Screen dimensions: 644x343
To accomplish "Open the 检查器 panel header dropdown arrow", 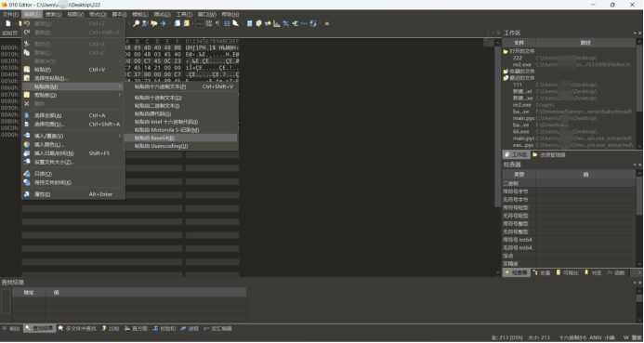I will tap(635, 165).
